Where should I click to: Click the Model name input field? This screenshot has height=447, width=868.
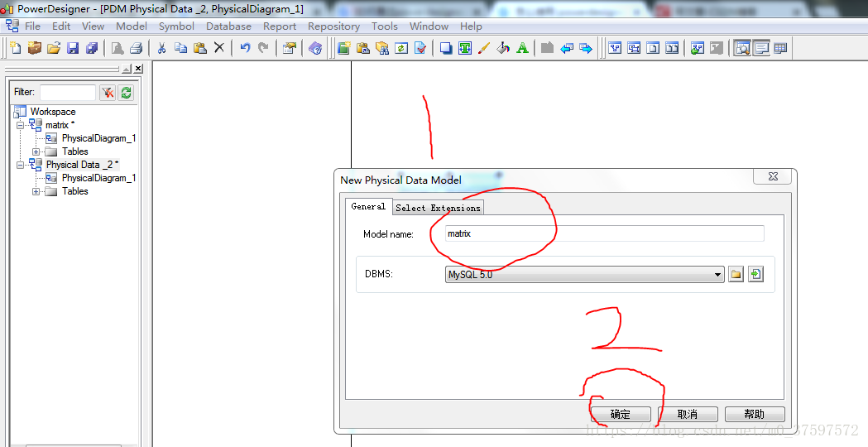pyautogui.click(x=605, y=233)
